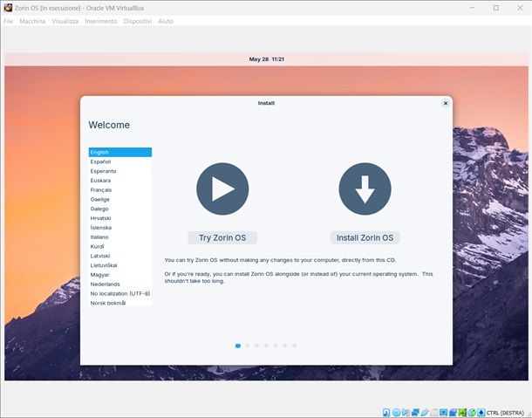Click the hard disk activity icon in VirtualBox status bar
Image resolution: width=532 pixels, height=418 pixels.
pyautogui.click(x=386, y=413)
